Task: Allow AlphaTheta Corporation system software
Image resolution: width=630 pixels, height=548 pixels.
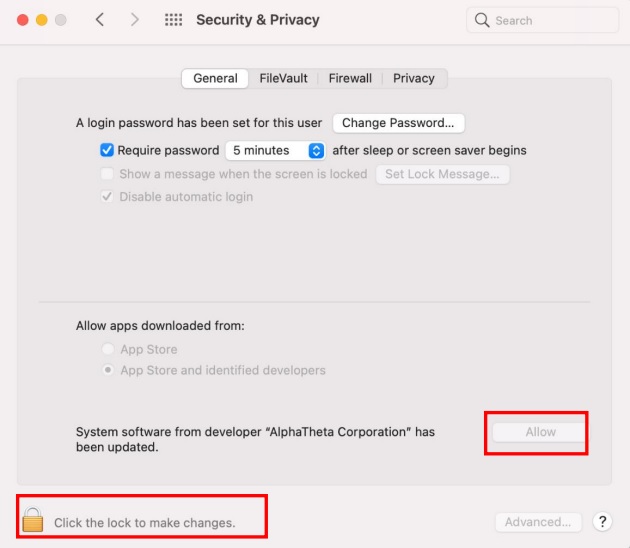Action: click(x=540, y=432)
